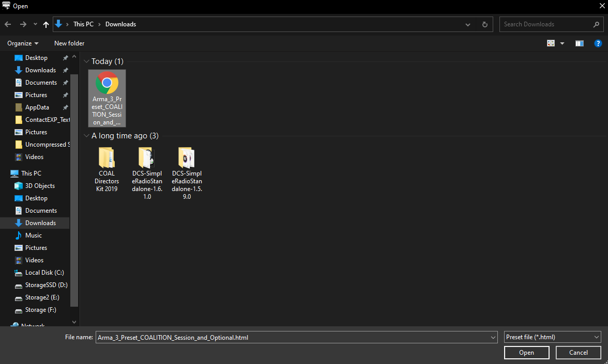Open the view options dropdown arrow
Screen dimensions: 608x364
click(x=562, y=43)
